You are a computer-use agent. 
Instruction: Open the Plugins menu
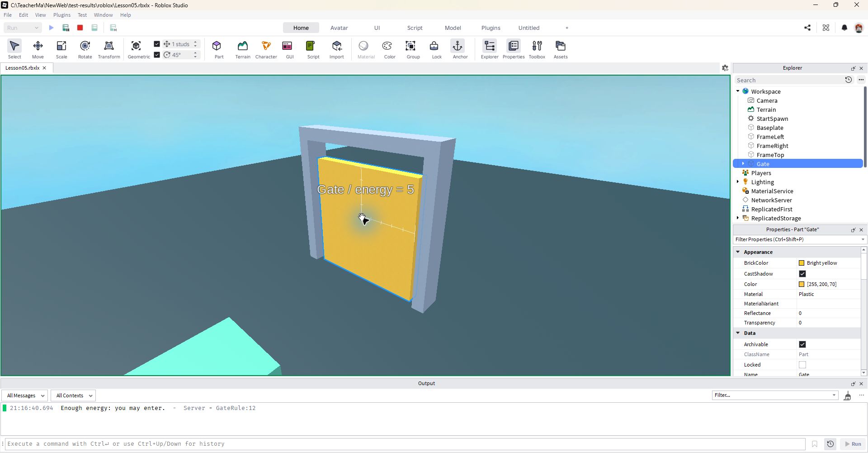click(62, 15)
